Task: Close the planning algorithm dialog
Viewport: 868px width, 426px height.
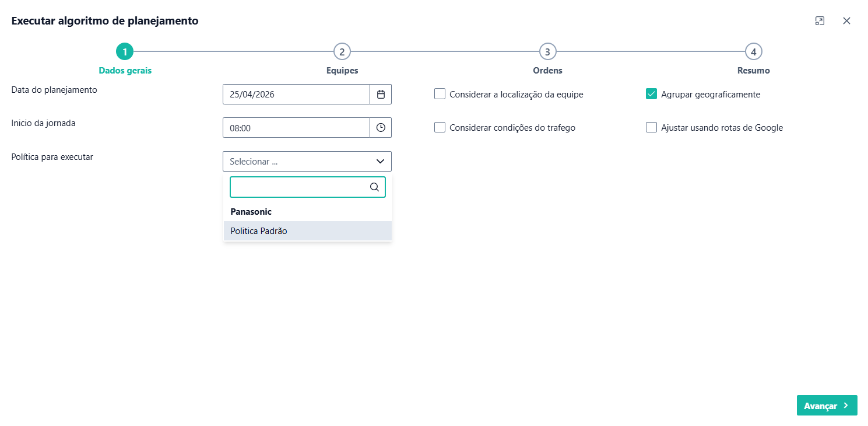Action: (846, 21)
